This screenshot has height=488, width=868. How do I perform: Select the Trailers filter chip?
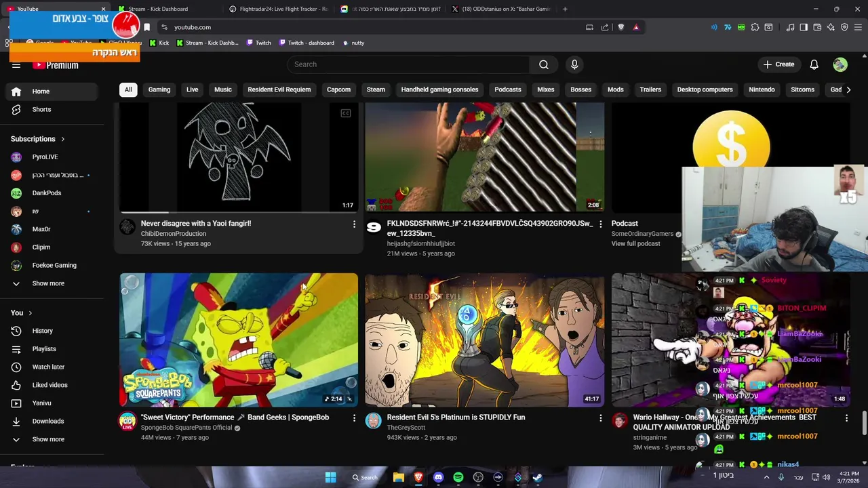coord(650,89)
